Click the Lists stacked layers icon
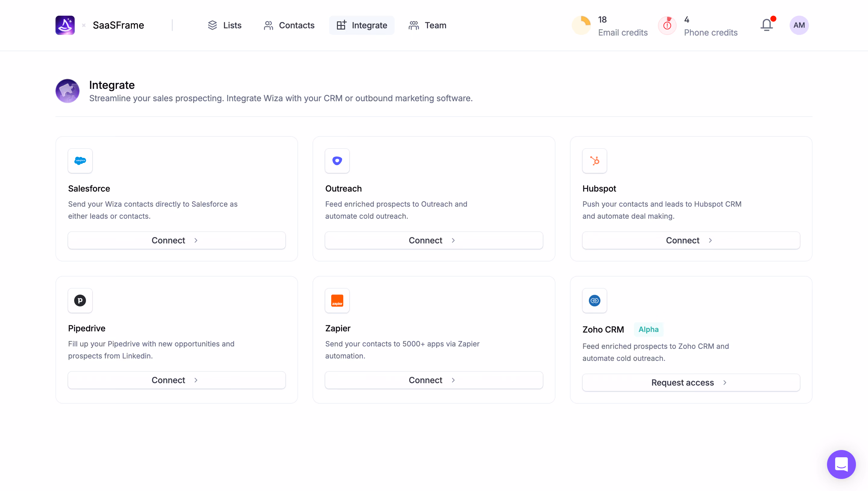The width and height of the screenshot is (868, 491). coord(212,25)
